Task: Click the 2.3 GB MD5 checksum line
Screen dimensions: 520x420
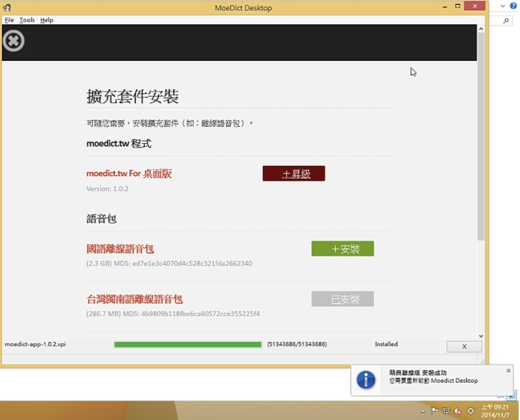Action: point(169,264)
